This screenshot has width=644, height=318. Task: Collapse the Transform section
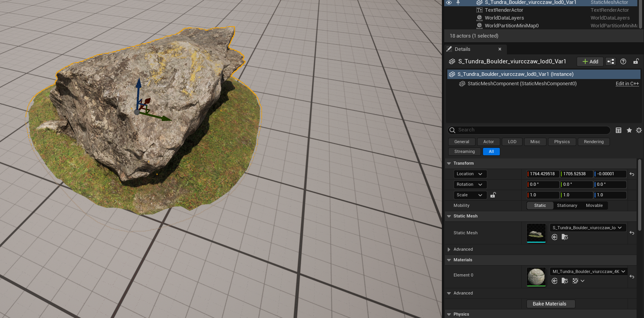coord(449,163)
